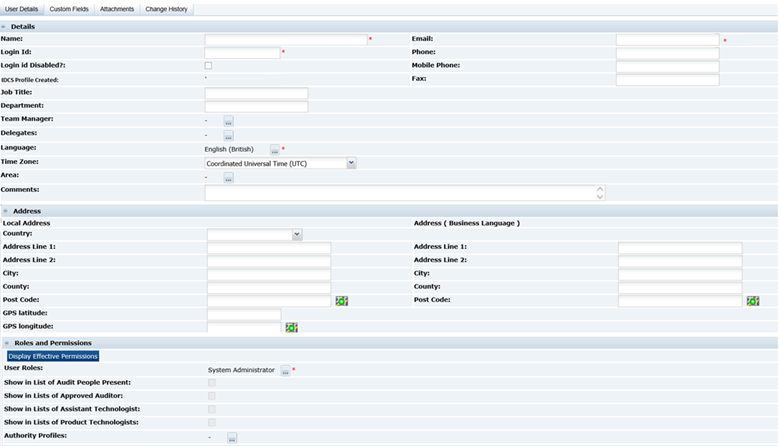
Task: Click business language Address Line 2 field
Action: tap(680, 261)
